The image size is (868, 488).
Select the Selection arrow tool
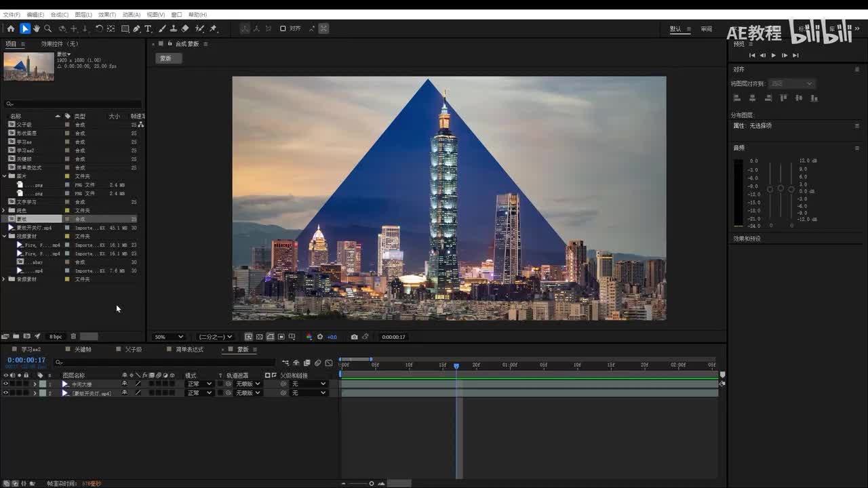25,28
